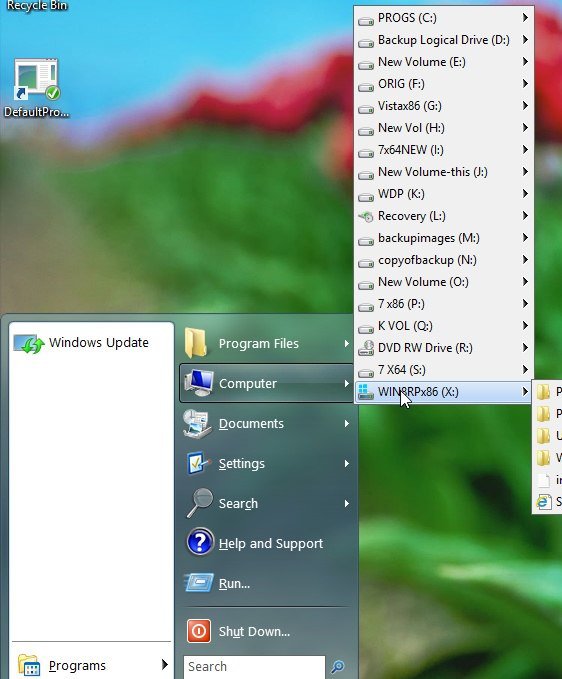Click the DVD RW Drive (R:) disc icon

[x=366, y=348]
